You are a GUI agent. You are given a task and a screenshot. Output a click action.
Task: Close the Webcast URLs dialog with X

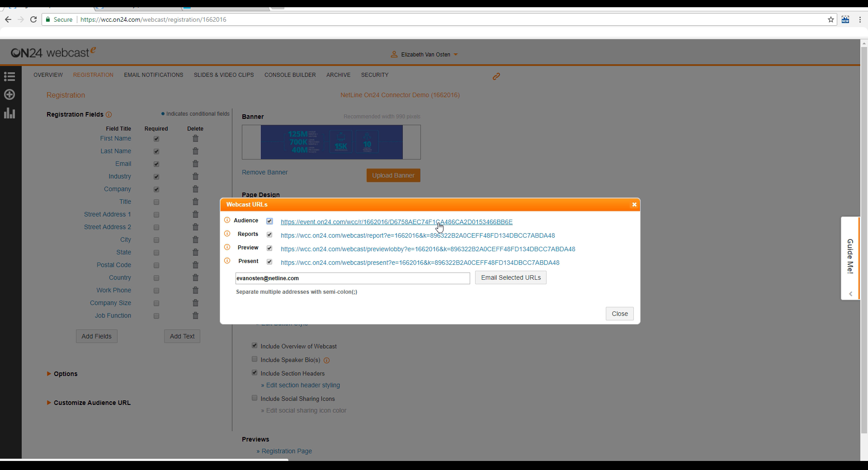[634, 205]
